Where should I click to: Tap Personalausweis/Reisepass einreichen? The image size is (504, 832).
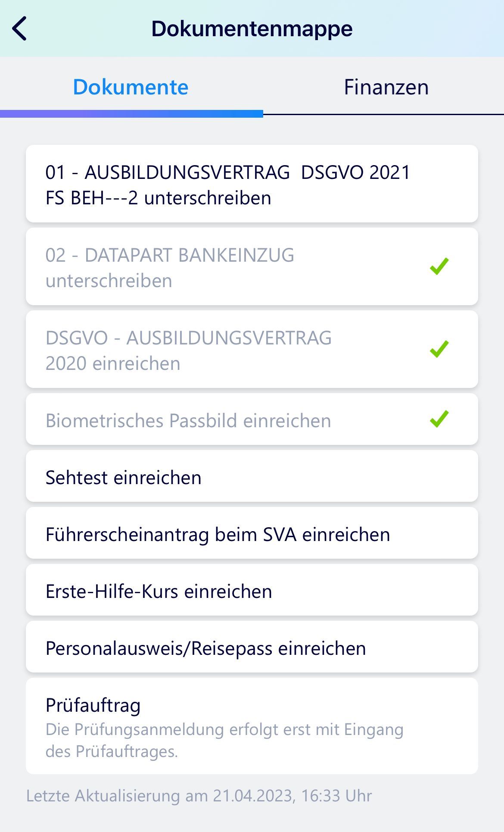pyautogui.click(x=252, y=648)
